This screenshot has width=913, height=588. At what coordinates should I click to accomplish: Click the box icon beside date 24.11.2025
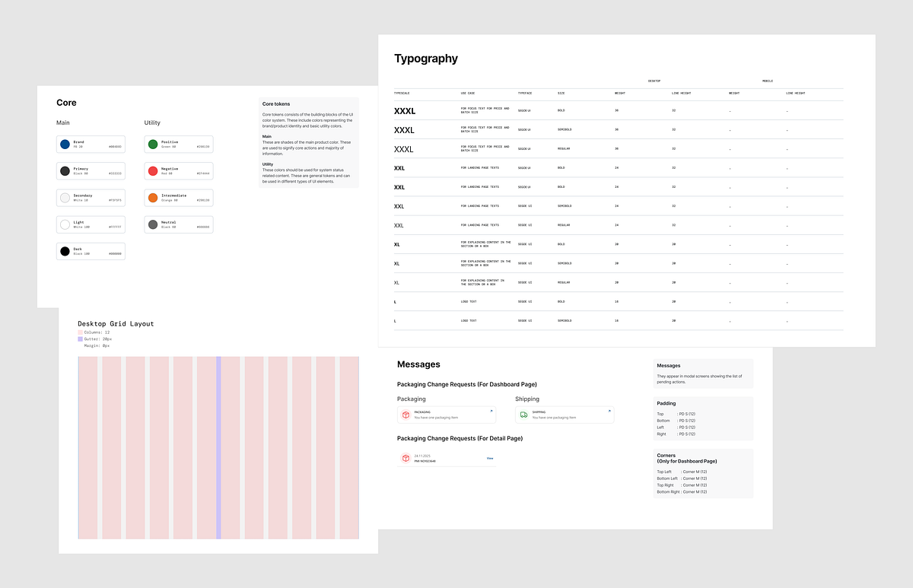[406, 458]
